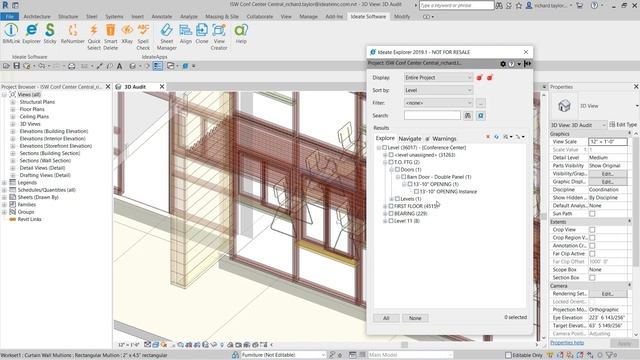Click the Print icon in quick access toolbar
640x360 pixels.
pos(71,66)
